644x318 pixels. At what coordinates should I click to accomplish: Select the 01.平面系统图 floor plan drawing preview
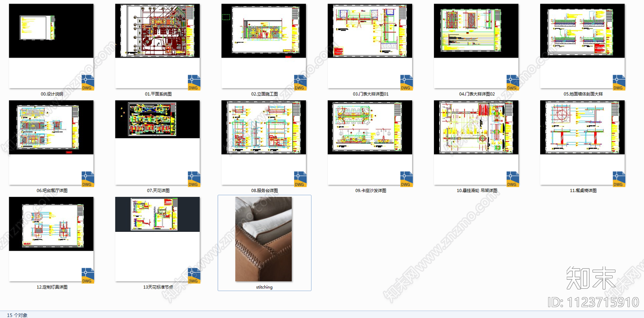pos(157,31)
